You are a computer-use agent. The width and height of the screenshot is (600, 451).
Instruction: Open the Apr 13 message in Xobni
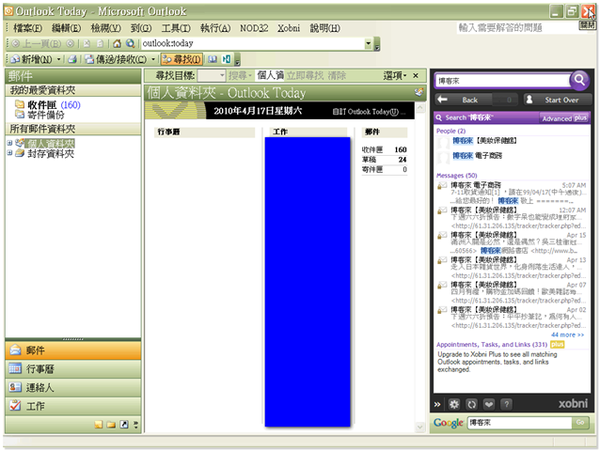pyautogui.click(x=512, y=267)
